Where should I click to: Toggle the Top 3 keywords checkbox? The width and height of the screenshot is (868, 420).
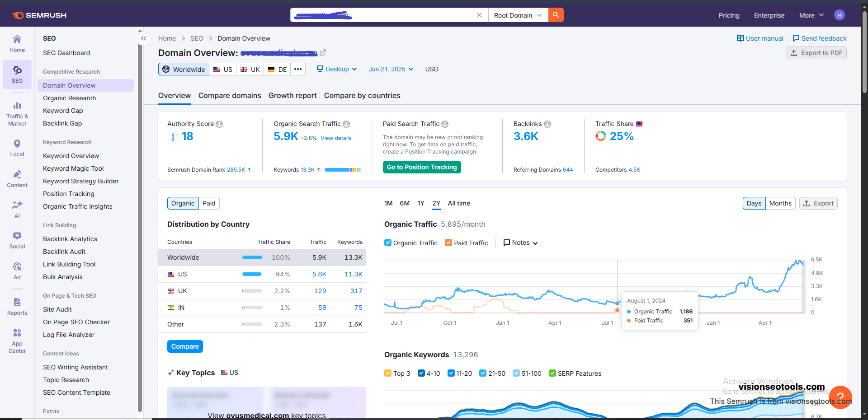tap(388, 373)
